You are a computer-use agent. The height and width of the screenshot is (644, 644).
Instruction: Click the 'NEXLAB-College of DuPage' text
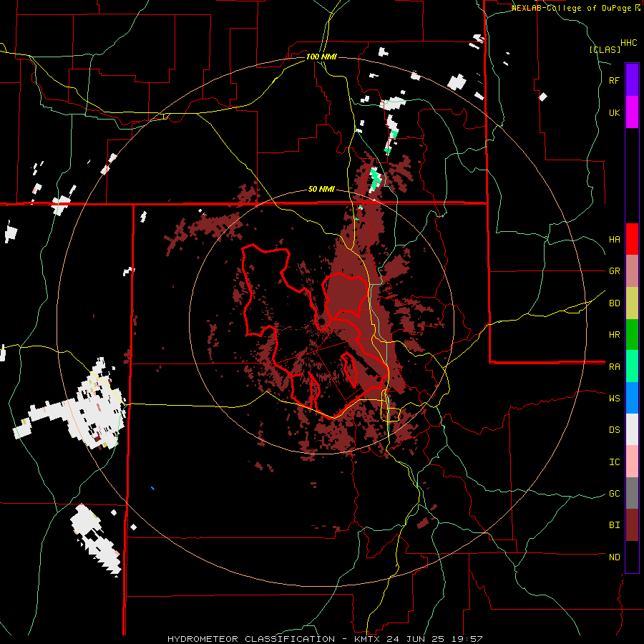coord(572,8)
